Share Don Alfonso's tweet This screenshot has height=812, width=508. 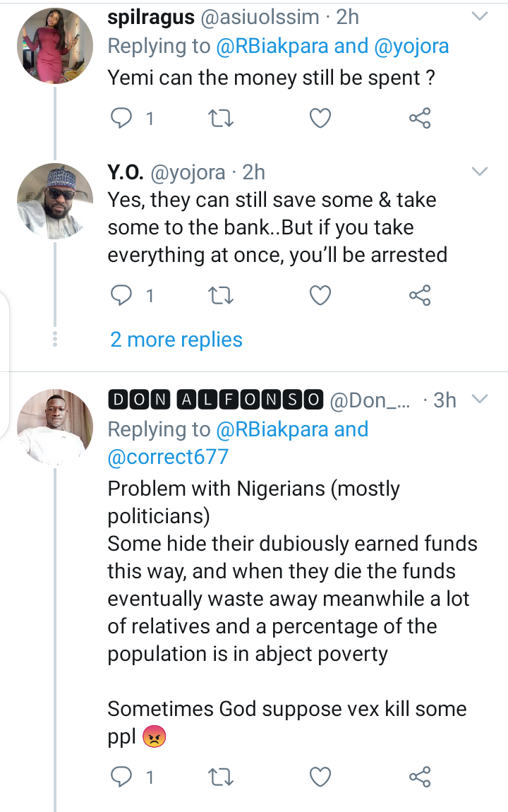pos(420,777)
